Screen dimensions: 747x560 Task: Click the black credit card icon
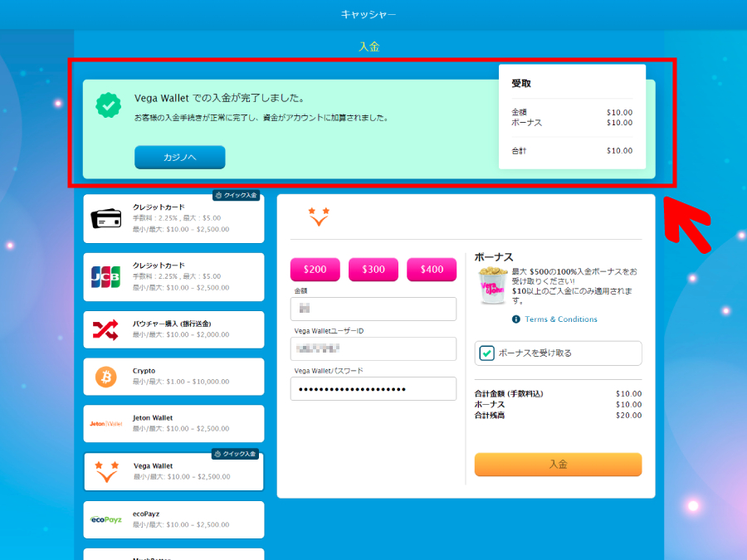[105, 218]
